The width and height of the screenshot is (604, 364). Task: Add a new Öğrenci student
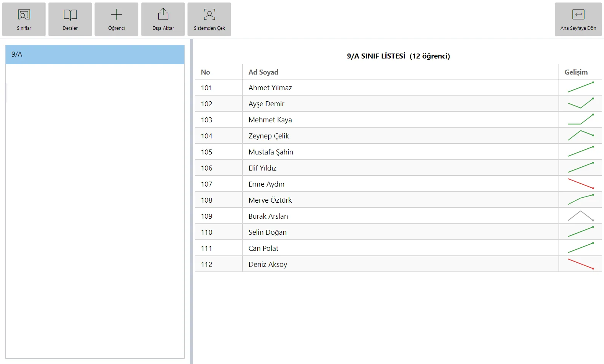tap(116, 19)
